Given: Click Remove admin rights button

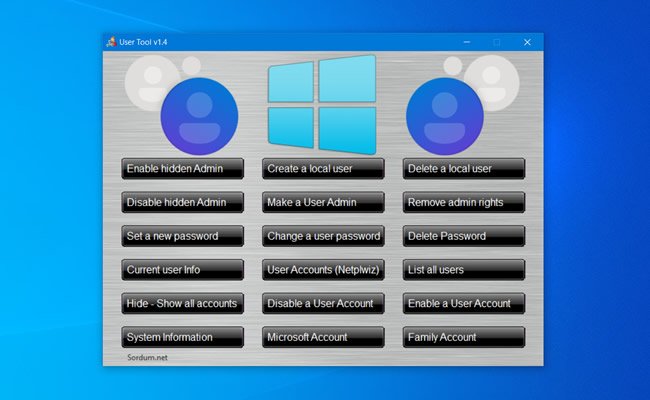Looking at the screenshot, I should click(463, 202).
